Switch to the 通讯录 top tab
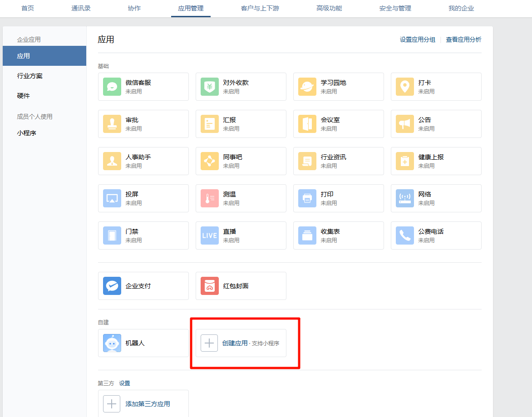Screen dimensions: 532x417 pos(81,8)
